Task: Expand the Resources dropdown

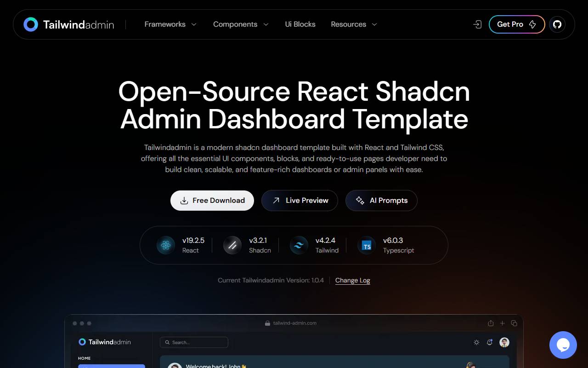Action: tap(354, 24)
